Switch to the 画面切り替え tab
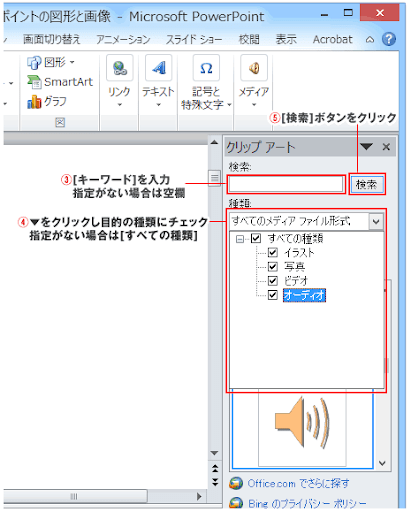The width and height of the screenshot is (411, 512). pos(52,39)
